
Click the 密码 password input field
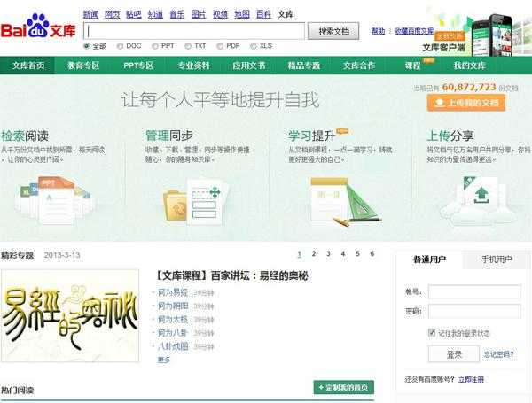pyautogui.click(x=474, y=311)
